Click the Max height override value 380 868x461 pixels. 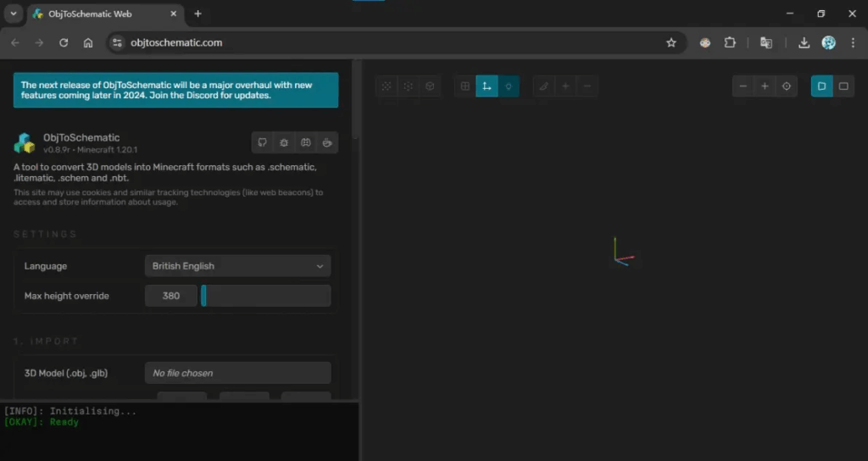[x=171, y=296]
